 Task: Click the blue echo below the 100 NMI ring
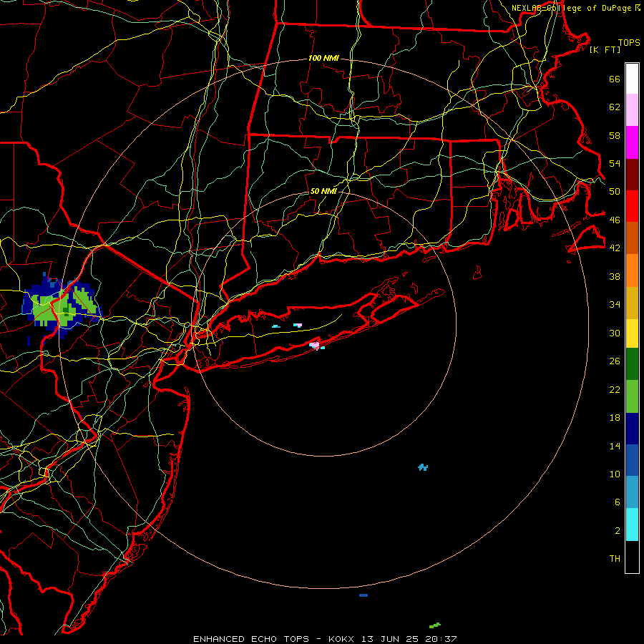pos(363,595)
